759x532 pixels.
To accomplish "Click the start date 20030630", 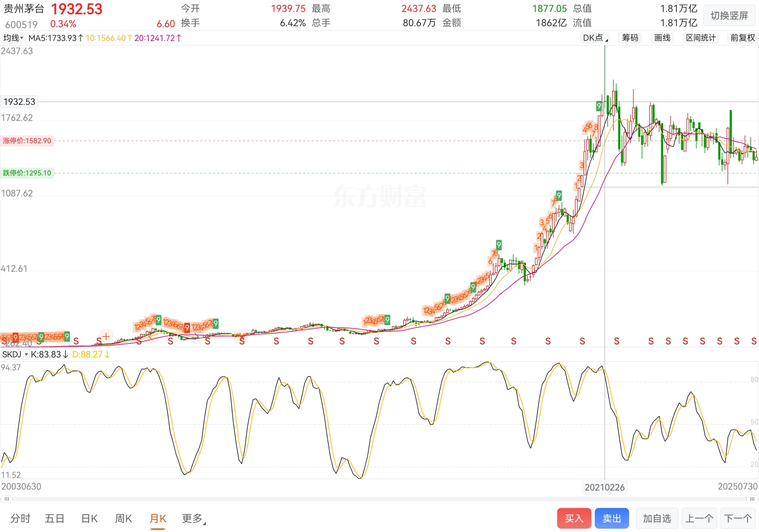I will (21, 487).
